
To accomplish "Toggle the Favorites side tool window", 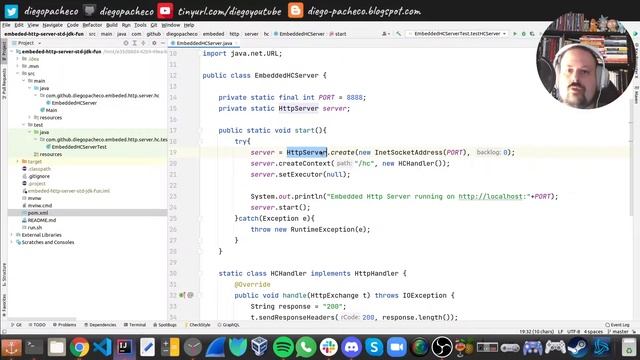I will (x=4, y=305).
